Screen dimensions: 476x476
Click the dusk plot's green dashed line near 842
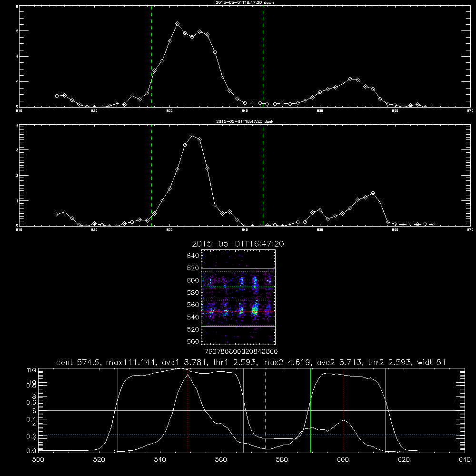tap(263, 176)
